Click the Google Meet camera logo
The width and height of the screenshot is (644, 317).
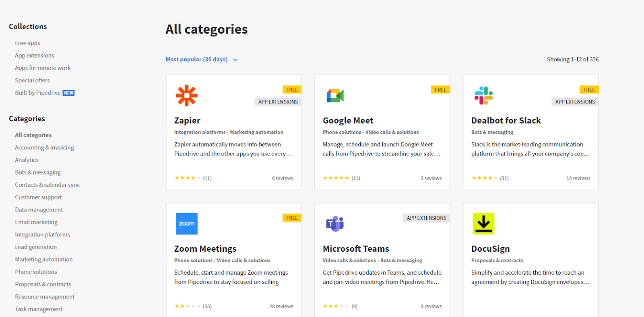335,95
